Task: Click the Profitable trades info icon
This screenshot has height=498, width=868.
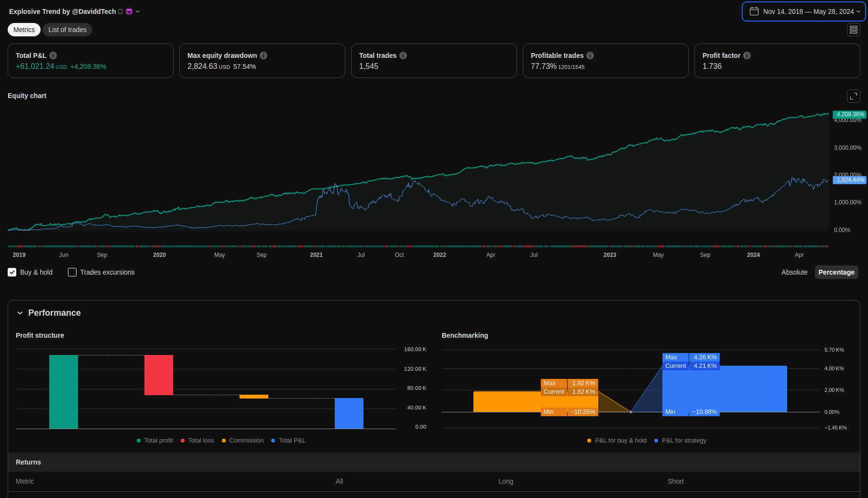Action: pos(590,55)
